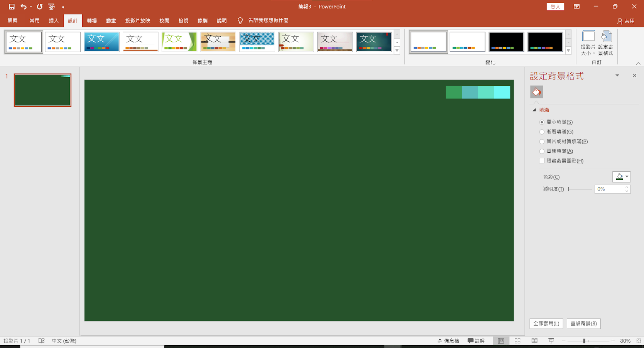The image size is (644, 348).
Task: Close the 設定背景格式 pane
Action: point(635,76)
